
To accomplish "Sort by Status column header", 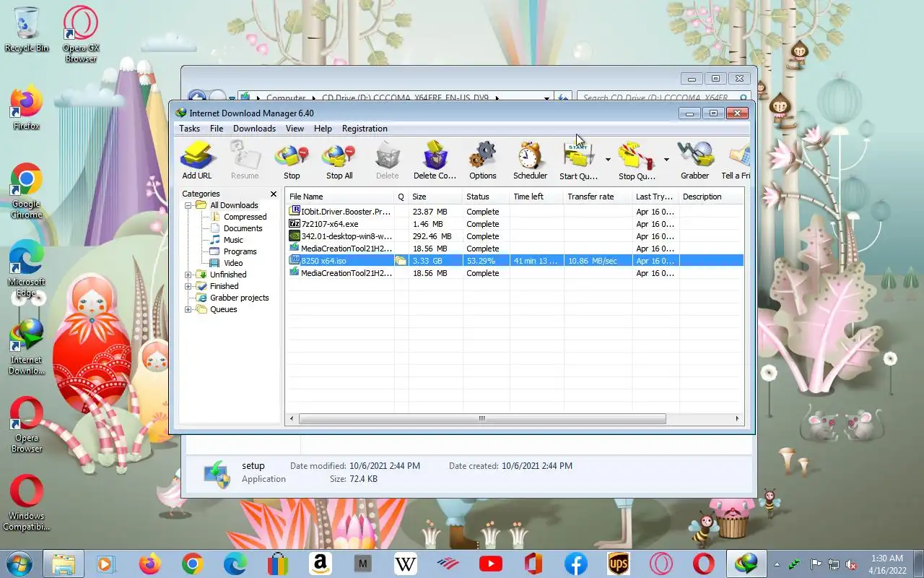I will 486,197.
